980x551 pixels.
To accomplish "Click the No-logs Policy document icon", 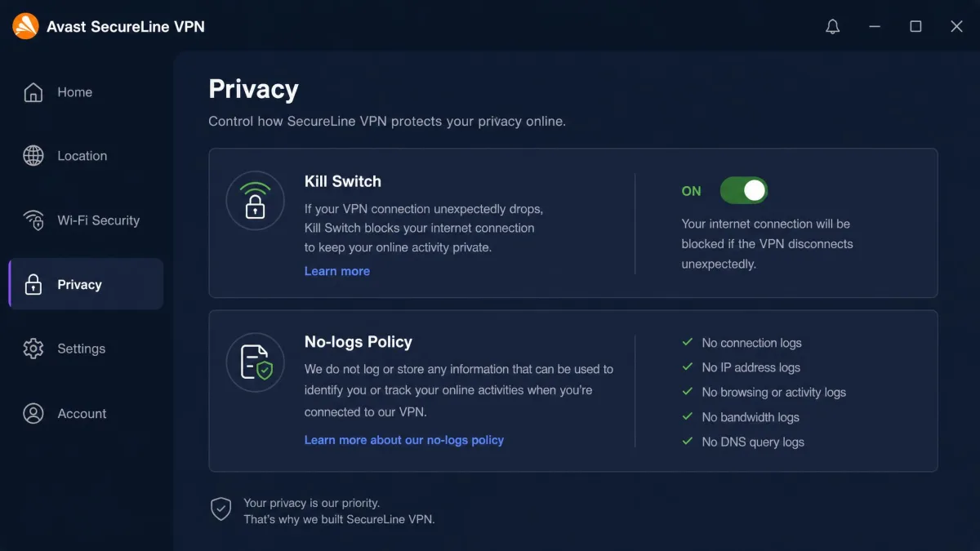I will tap(255, 362).
